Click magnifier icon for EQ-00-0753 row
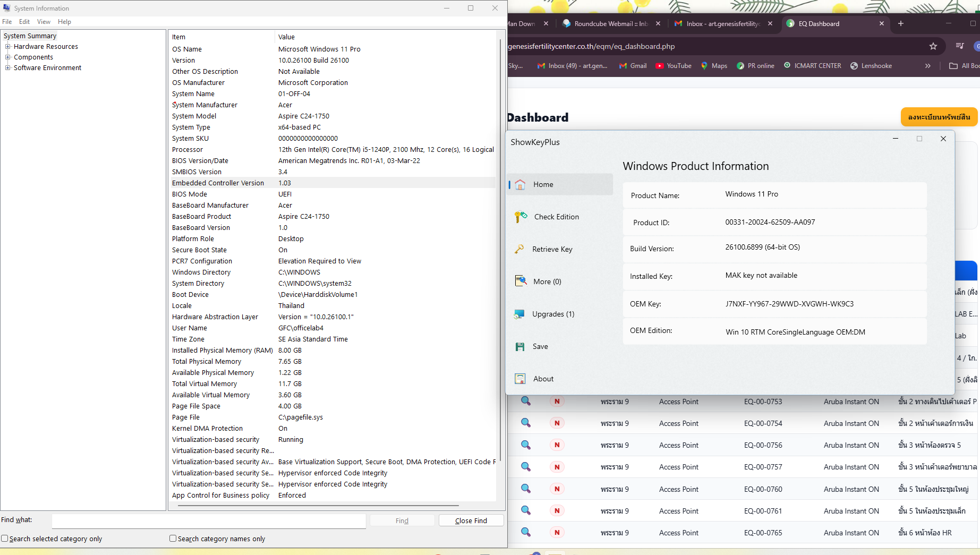 526,402
